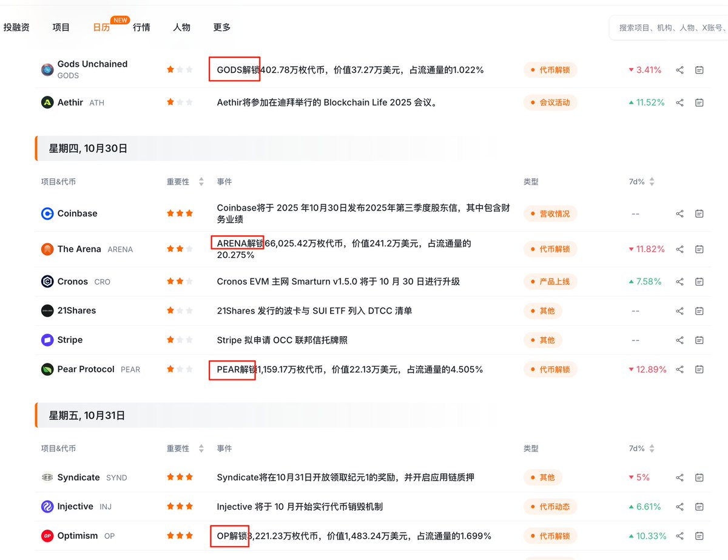This screenshot has width=728, height=560.
Task: Switch to the 行情 tab
Action: [x=141, y=27]
